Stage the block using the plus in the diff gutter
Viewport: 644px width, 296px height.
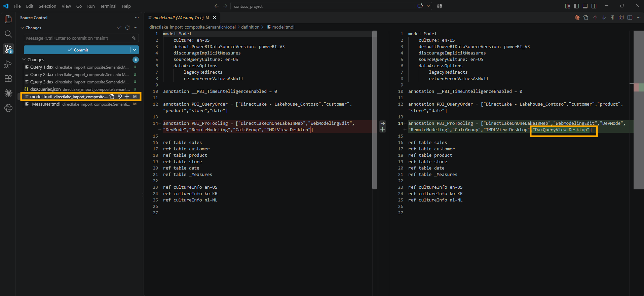click(x=383, y=129)
